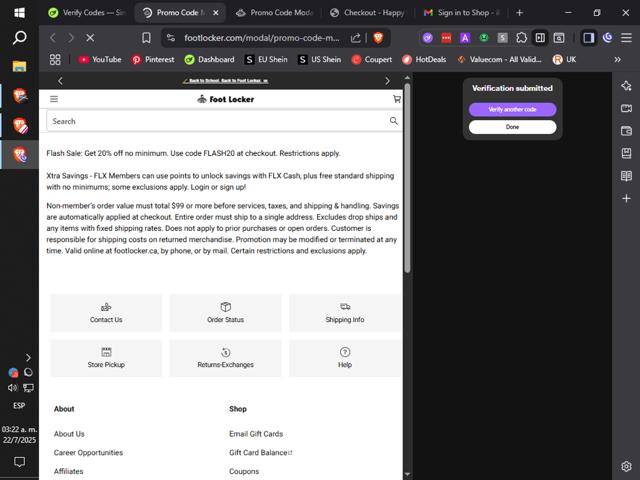Open Email Gift Cards link
Viewport: 640px width, 480px height.
tap(256, 434)
